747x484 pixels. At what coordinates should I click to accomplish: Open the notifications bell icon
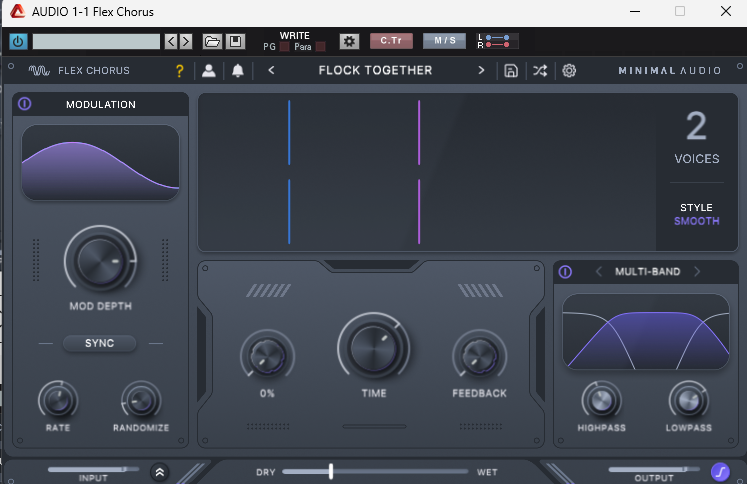click(238, 71)
